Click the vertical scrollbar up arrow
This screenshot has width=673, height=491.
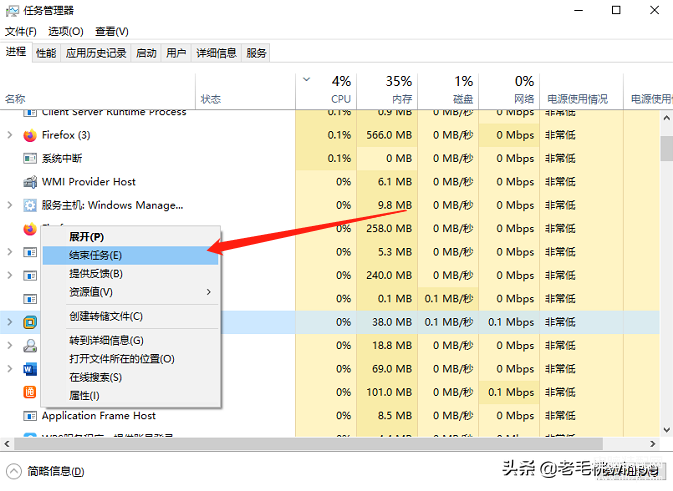pyautogui.click(x=667, y=118)
